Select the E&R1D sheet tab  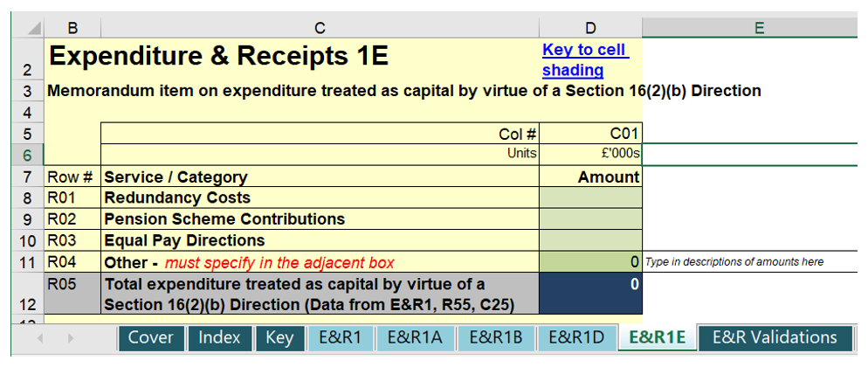[576, 338]
